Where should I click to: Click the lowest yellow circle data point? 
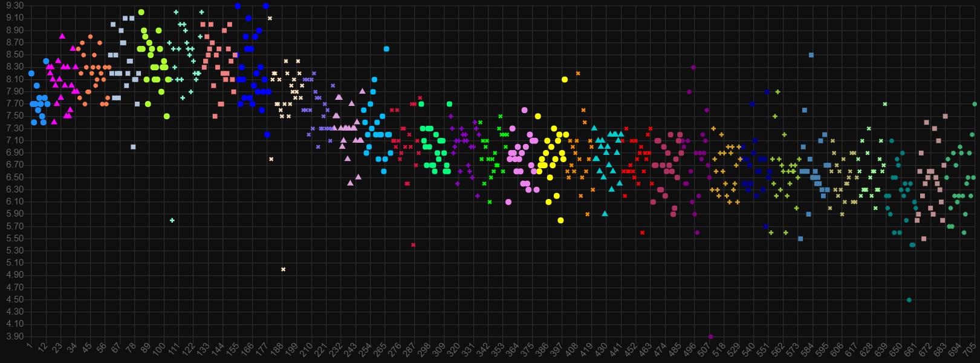pyautogui.click(x=560, y=220)
